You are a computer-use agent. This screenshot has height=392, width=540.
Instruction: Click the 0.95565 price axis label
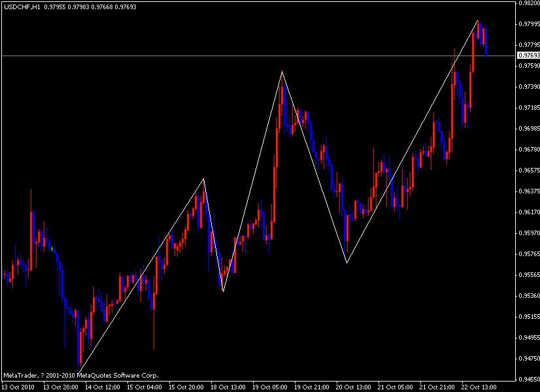[529, 275]
